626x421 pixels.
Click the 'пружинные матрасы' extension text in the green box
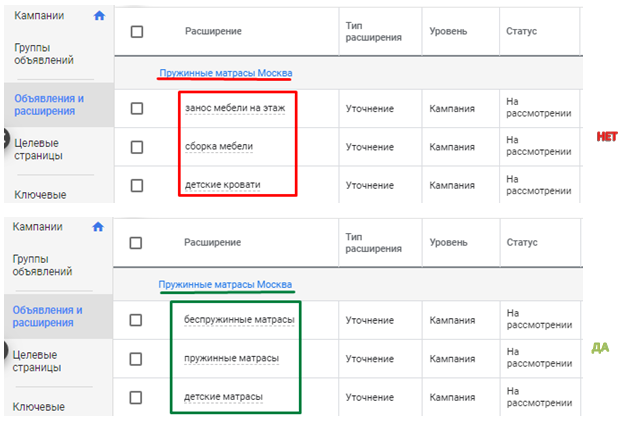[231, 357]
